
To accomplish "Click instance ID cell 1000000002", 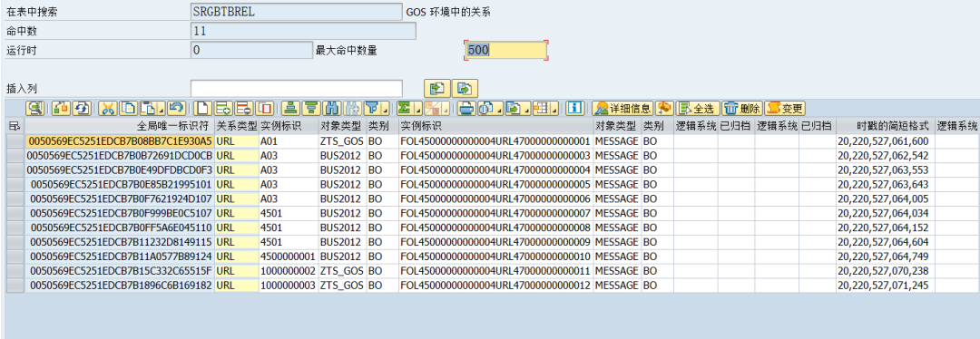I will click(289, 271).
